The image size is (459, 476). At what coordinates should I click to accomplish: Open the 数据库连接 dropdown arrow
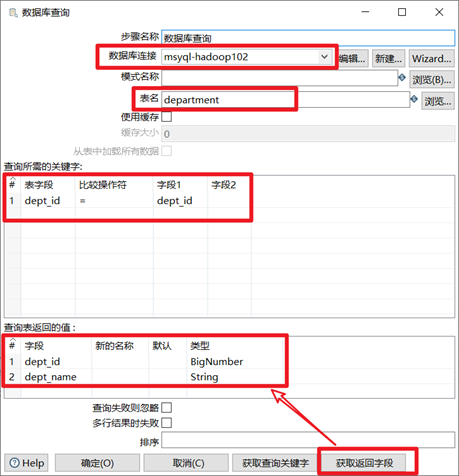point(324,57)
